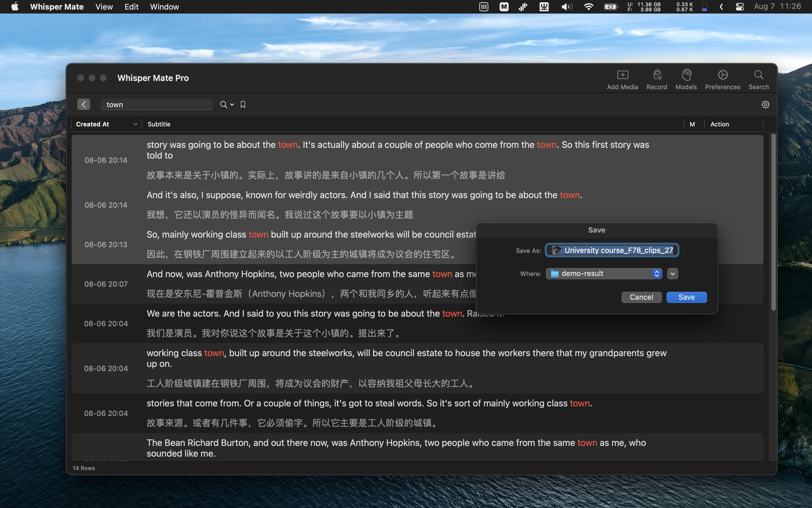Screen dimensions: 812x508
Task: Click the Save As filename field
Action: [x=612, y=250]
